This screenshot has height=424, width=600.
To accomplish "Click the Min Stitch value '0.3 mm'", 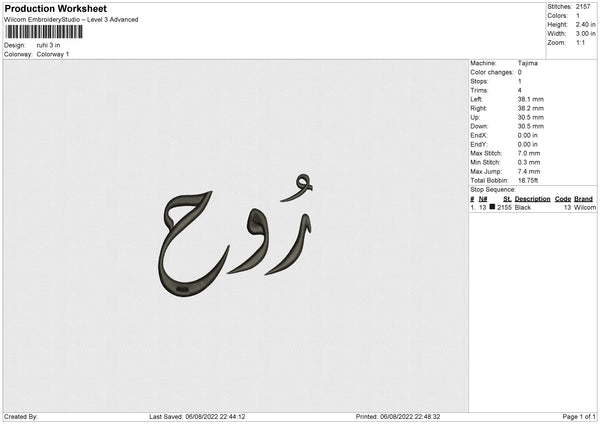I will coord(529,162).
